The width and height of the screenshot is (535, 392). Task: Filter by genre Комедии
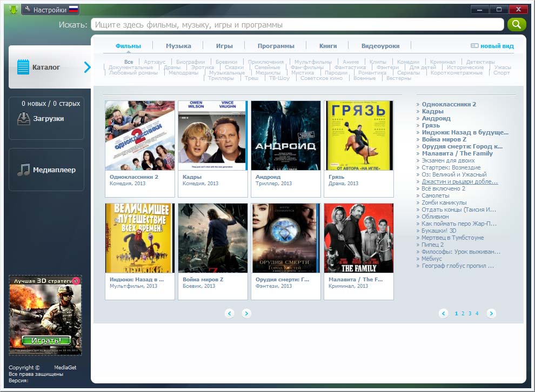click(x=408, y=62)
